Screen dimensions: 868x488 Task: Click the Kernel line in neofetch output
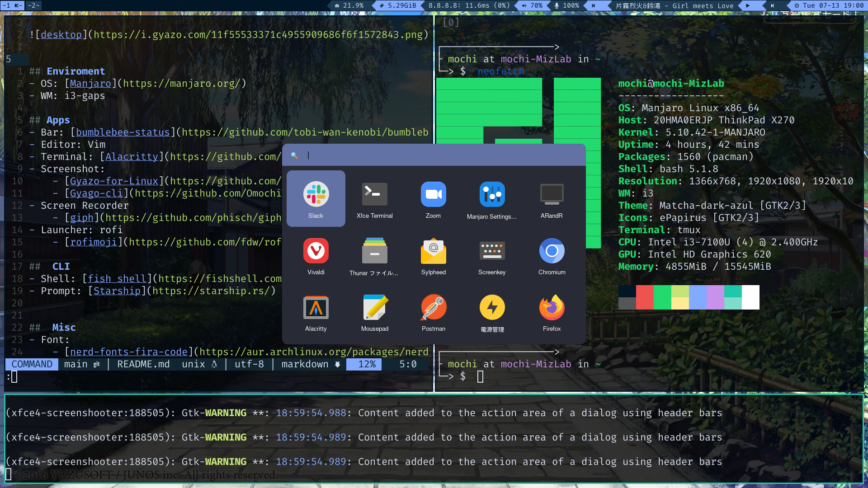692,132
